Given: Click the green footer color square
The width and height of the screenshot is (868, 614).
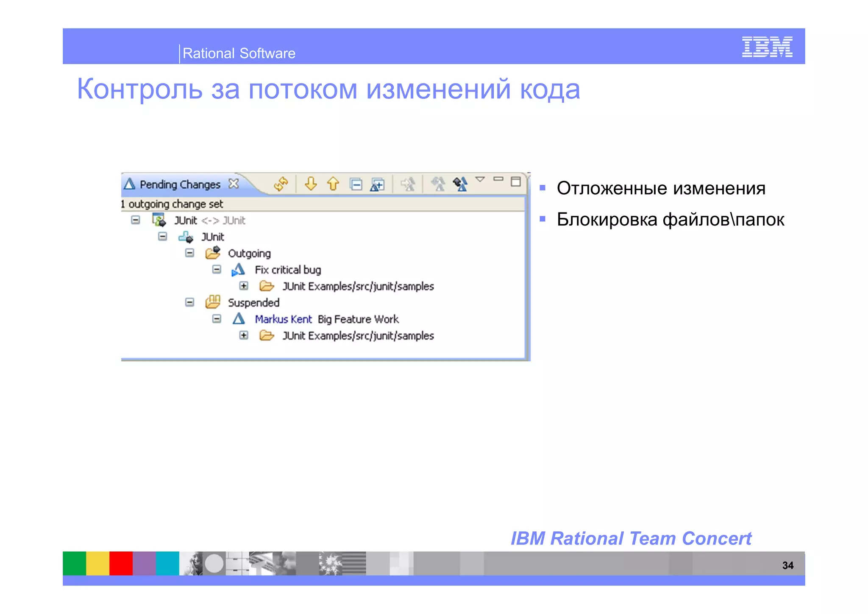Looking at the screenshot, I should 75,563.
